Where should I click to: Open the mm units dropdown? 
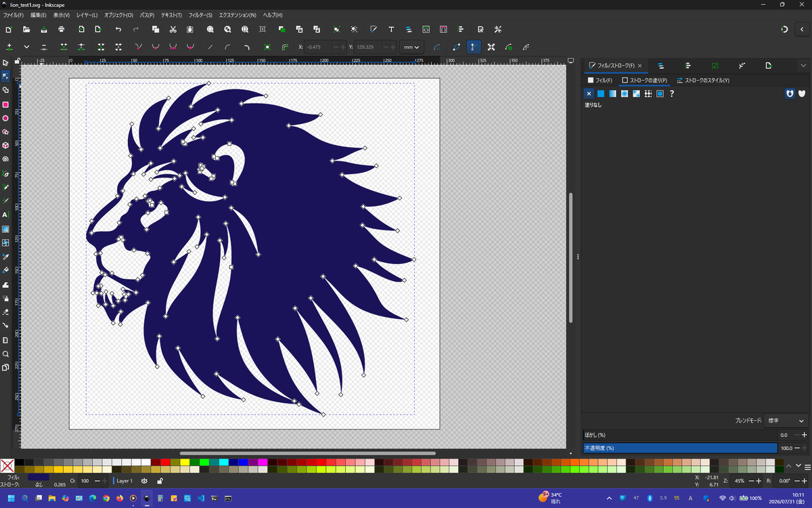(411, 47)
